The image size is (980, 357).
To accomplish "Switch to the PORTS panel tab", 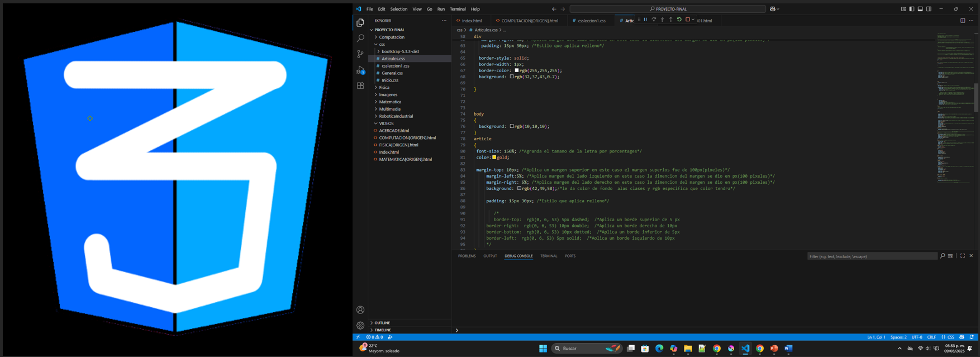I will click(570, 256).
